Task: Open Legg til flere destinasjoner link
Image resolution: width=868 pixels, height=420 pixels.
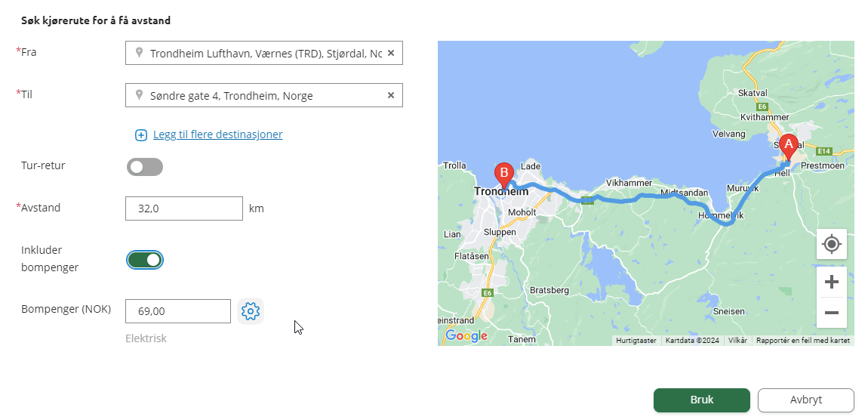Action: pyautogui.click(x=218, y=134)
